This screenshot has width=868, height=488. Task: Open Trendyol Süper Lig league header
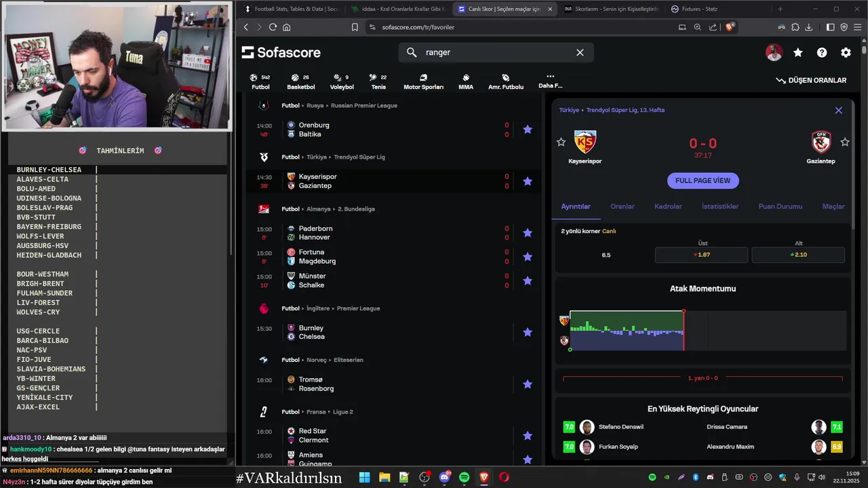coord(359,157)
